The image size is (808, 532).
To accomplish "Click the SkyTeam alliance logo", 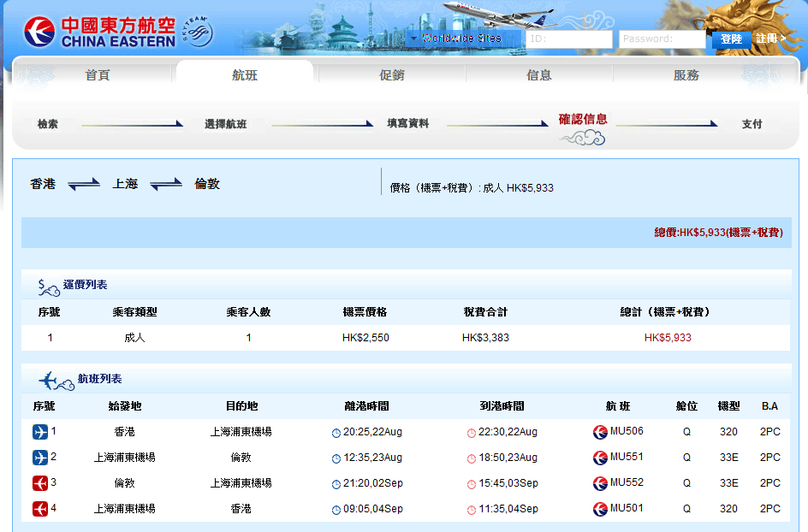I will point(196,33).
